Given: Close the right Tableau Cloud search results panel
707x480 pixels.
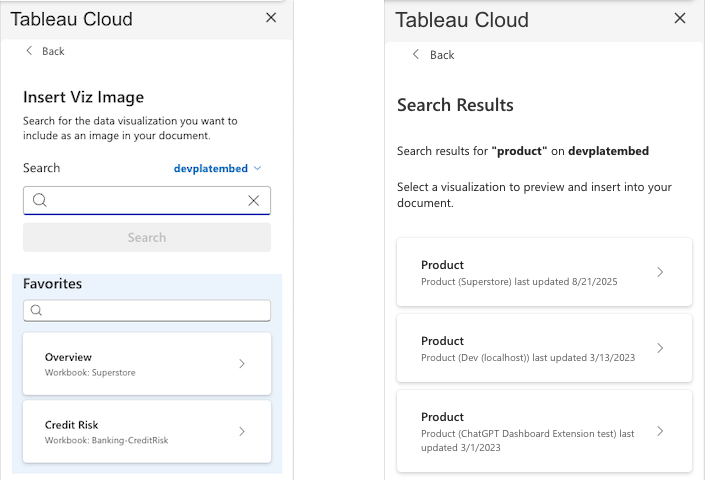Looking at the screenshot, I should [x=680, y=18].
